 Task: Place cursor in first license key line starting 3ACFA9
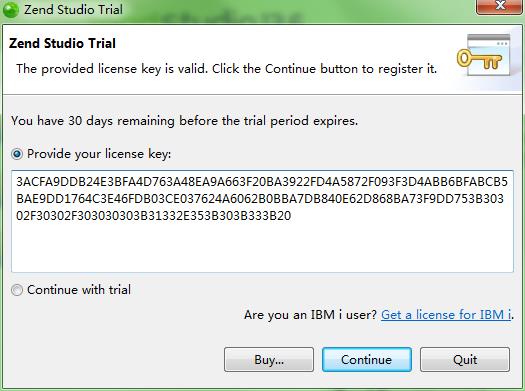click(x=262, y=182)
